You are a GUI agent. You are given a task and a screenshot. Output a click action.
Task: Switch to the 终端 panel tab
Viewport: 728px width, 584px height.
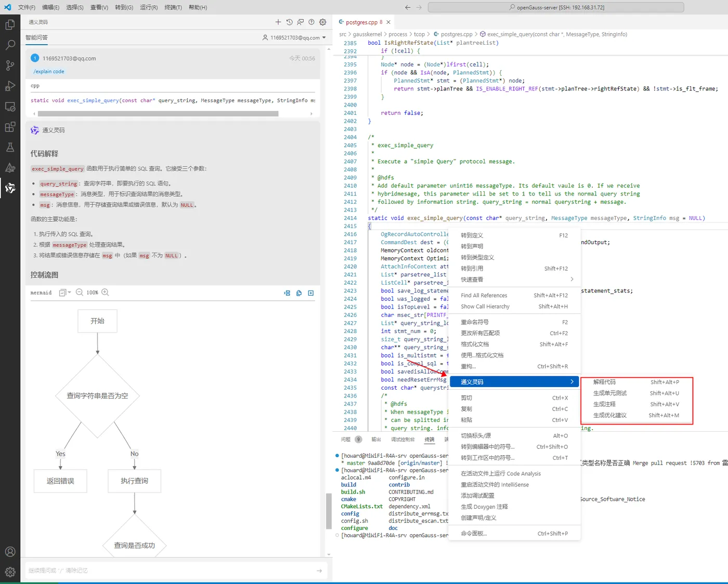430,440
